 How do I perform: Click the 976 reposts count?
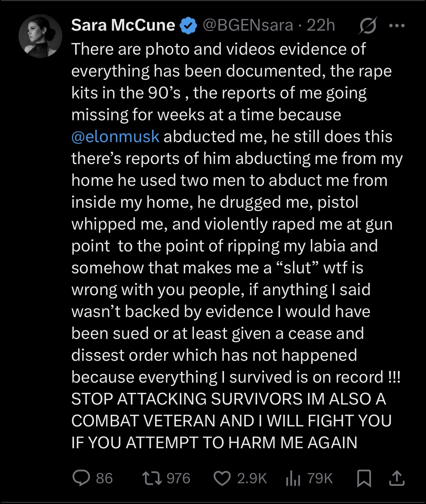click(178, 478)
